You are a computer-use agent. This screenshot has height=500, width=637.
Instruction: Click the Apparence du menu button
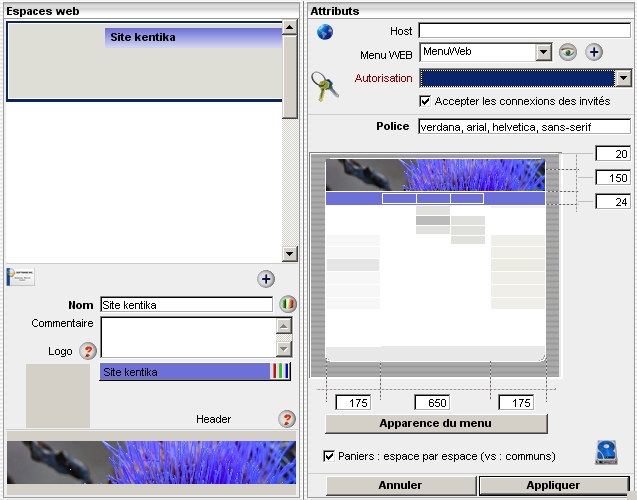[436, 424]
